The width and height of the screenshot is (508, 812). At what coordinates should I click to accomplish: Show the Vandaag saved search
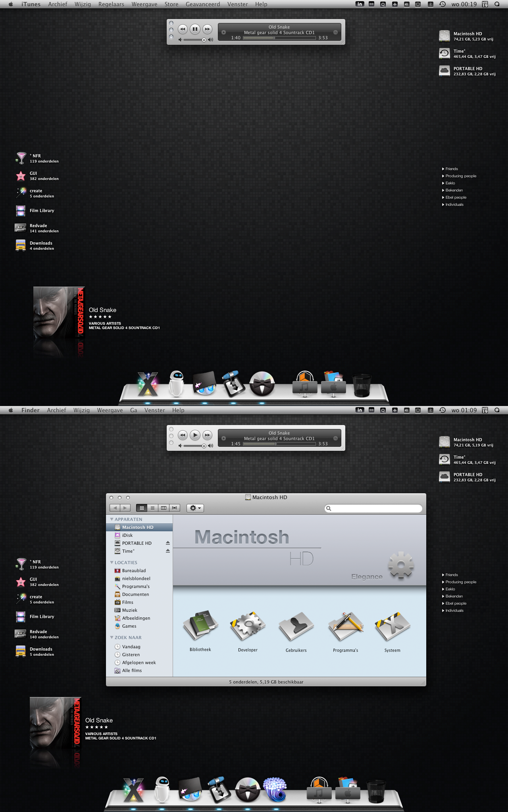(139, 647)
